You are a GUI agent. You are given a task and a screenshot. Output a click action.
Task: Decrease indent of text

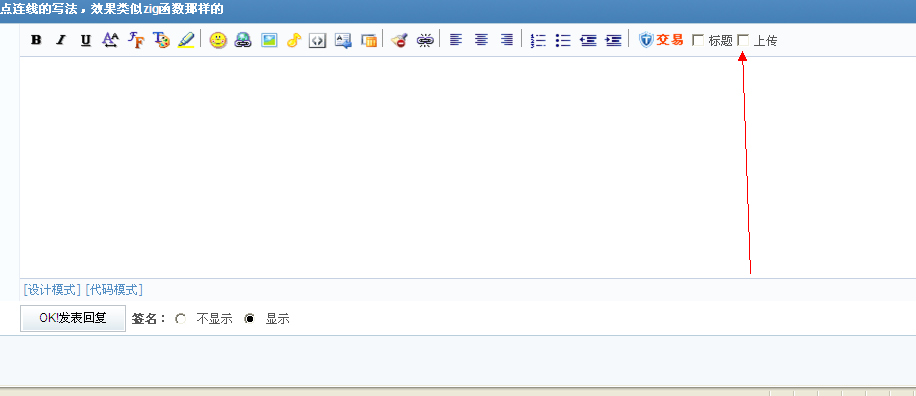[x=588, y=40]
